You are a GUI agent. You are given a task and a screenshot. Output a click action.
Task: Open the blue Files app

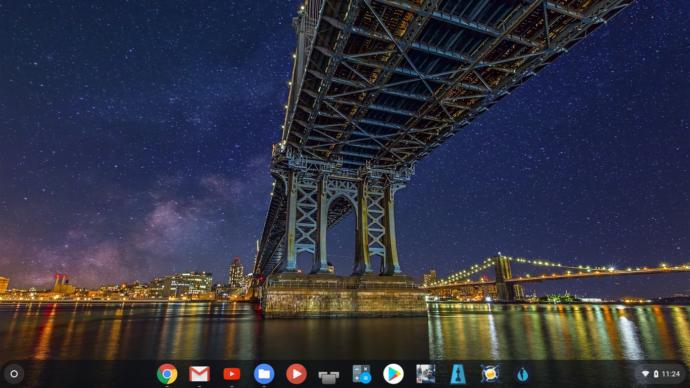pyautogui.click(x=264, y=374)
